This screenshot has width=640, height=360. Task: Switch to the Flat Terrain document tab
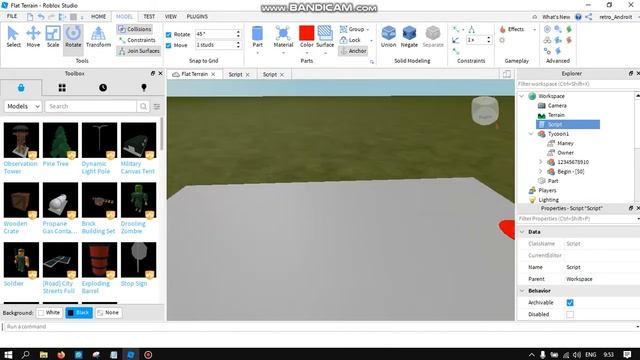[194, 74]
